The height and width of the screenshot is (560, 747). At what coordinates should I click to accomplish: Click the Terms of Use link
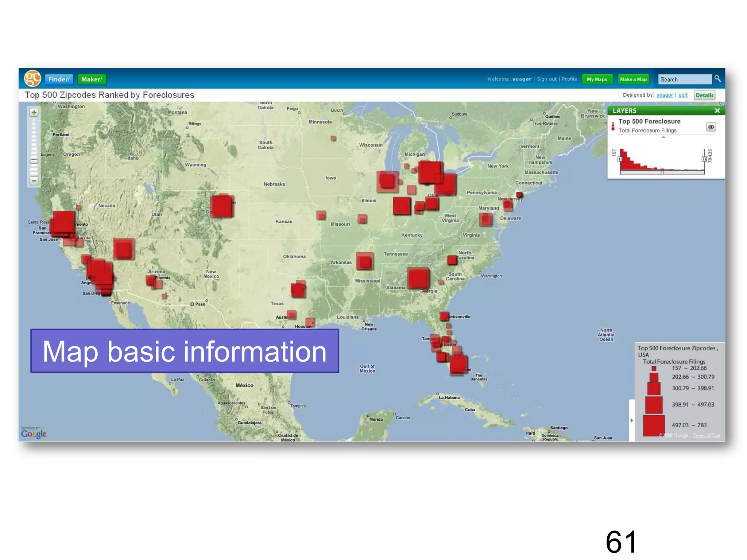point(706,435)
